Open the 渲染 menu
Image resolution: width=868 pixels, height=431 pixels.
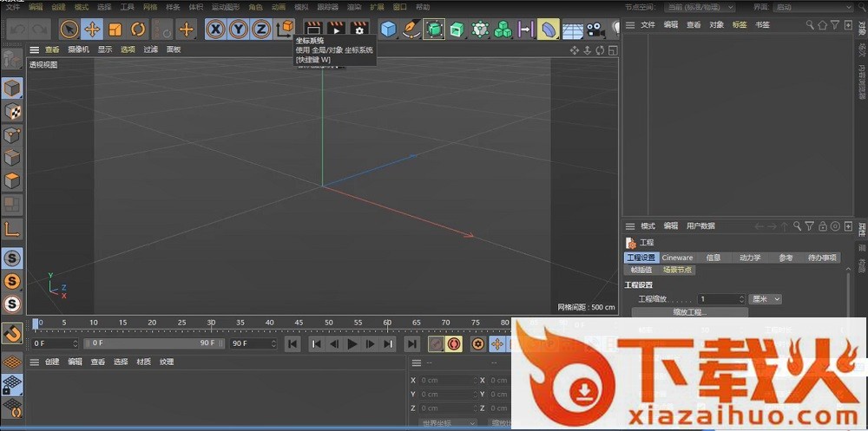[x=354, y=7]
